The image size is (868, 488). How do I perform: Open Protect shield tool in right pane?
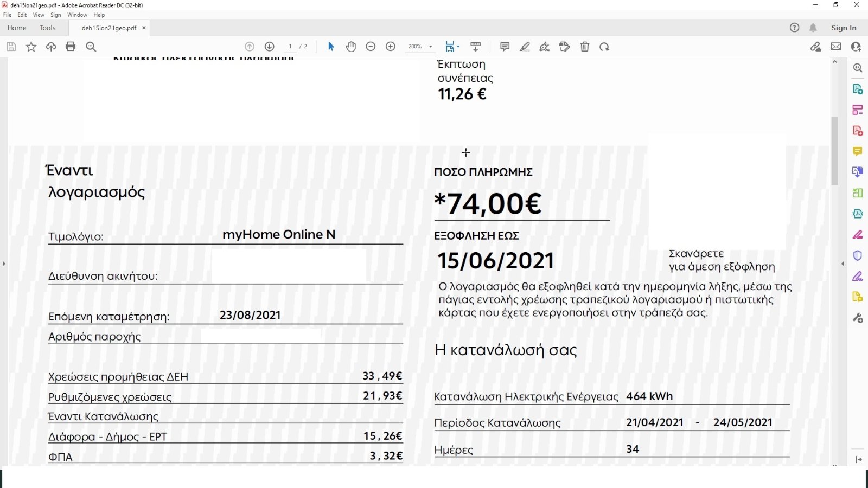pos(858,255)
